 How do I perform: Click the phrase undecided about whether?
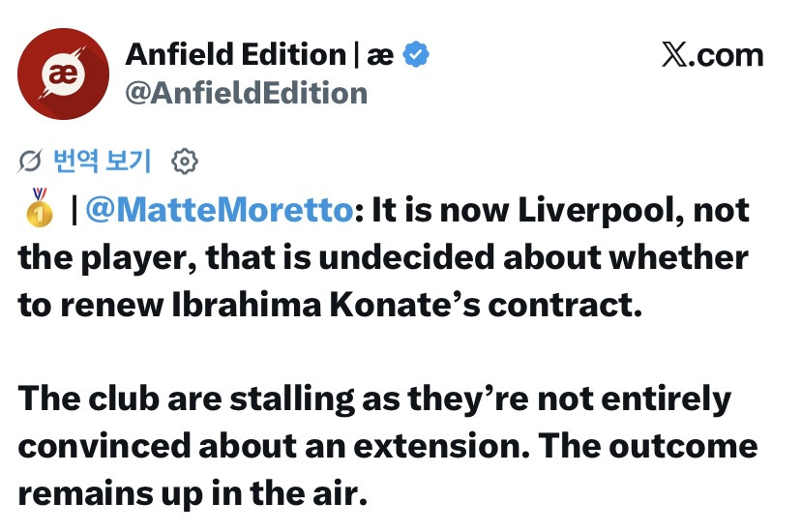[x=533, y=257]
